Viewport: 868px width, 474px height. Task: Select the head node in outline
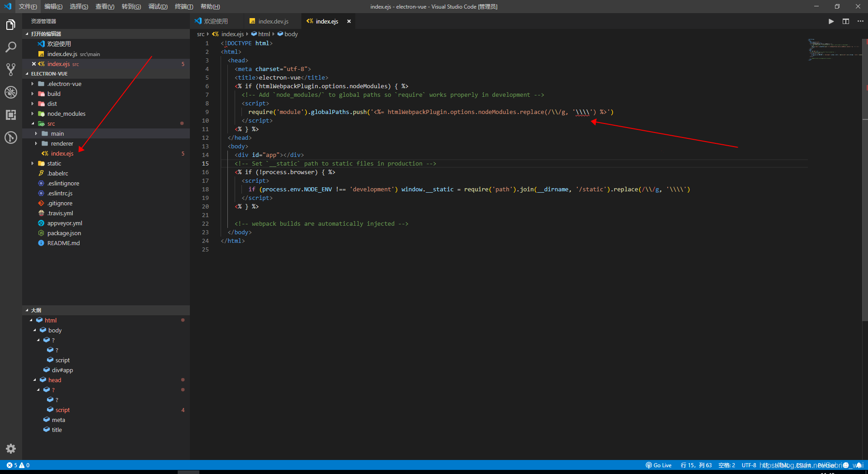pyautogui.click(x=106, y=380)
